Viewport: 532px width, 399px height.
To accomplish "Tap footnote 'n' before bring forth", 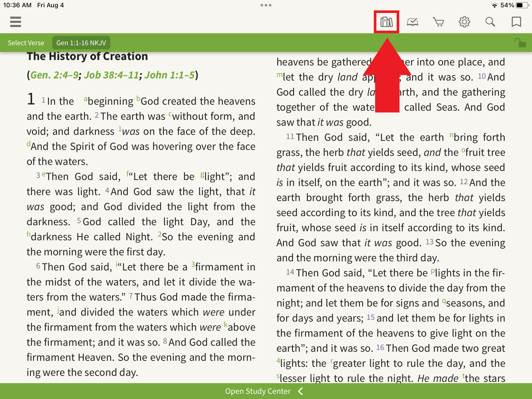I will point(452,135).
